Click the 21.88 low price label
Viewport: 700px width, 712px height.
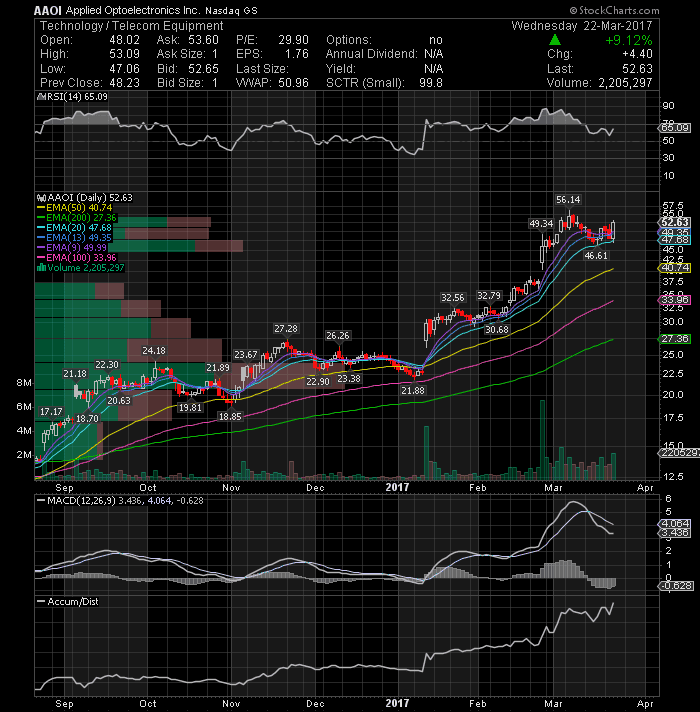coord(413,390)
